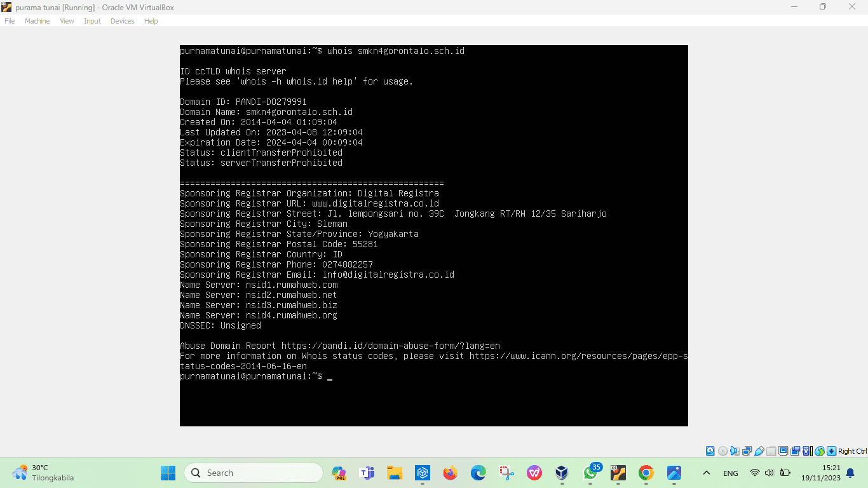This screenshot has width=868, height=488.
Task: Click the Registrar Organization Digital Registra line
Action: click(309, 193)
